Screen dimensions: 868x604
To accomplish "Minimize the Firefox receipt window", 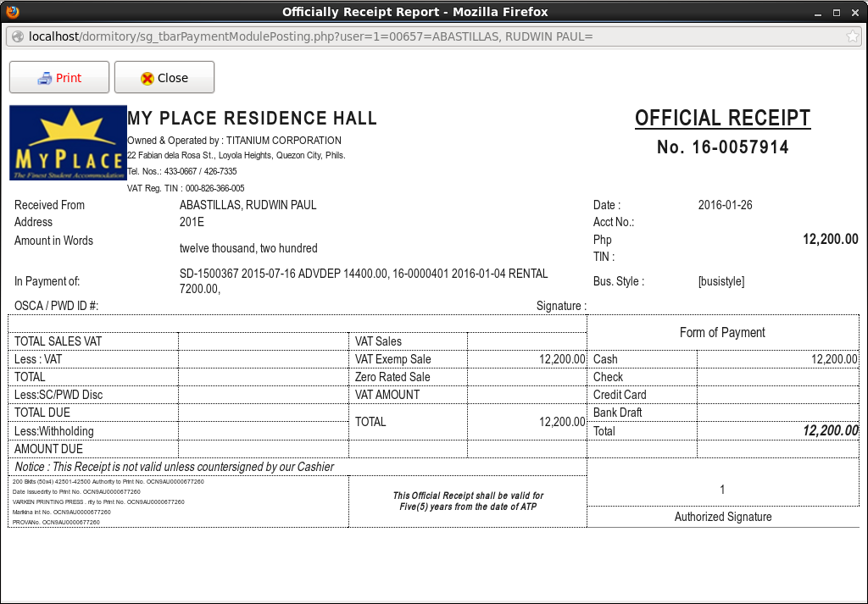I will 815,12.
